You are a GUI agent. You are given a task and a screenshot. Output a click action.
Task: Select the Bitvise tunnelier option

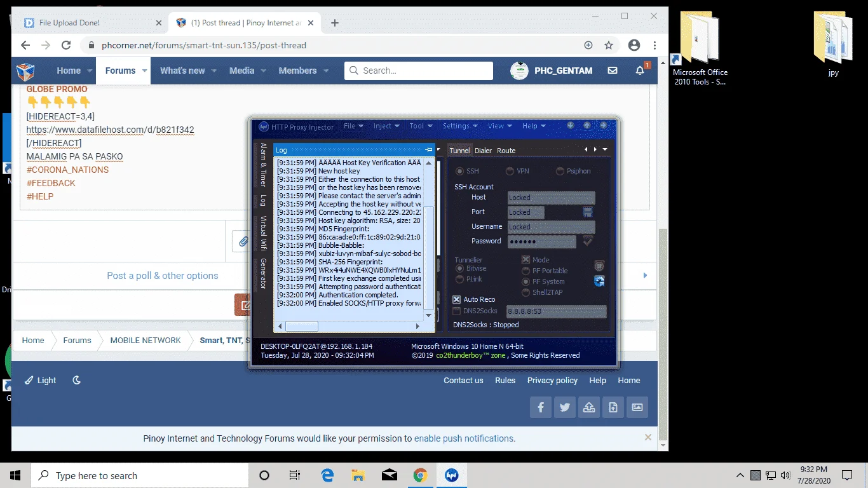(459, 269)
